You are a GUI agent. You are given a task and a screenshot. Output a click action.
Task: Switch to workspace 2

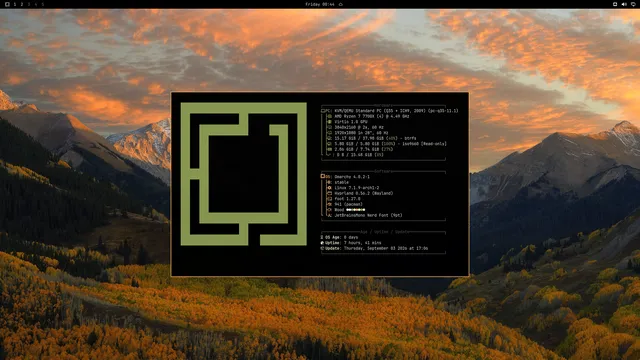(x=22, y=4)
